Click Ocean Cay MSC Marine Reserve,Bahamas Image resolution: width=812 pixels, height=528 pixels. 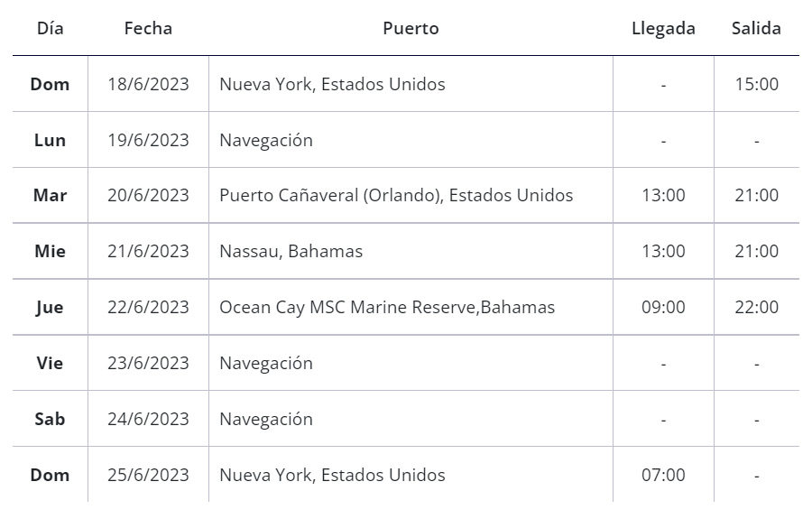tap(387, 307)
